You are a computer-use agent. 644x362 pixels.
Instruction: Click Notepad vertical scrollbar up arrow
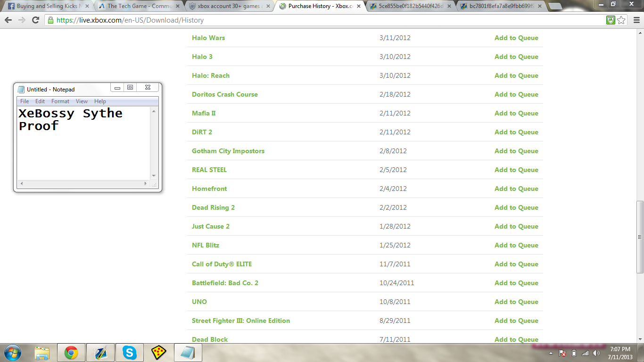point(154,111)
